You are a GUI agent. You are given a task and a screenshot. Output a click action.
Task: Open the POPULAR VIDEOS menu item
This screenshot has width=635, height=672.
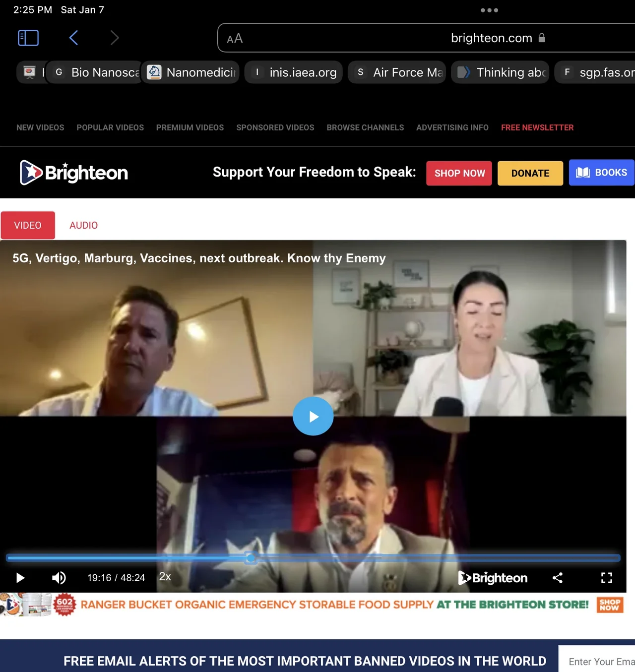pyautogui.click(x=110, y=127)
